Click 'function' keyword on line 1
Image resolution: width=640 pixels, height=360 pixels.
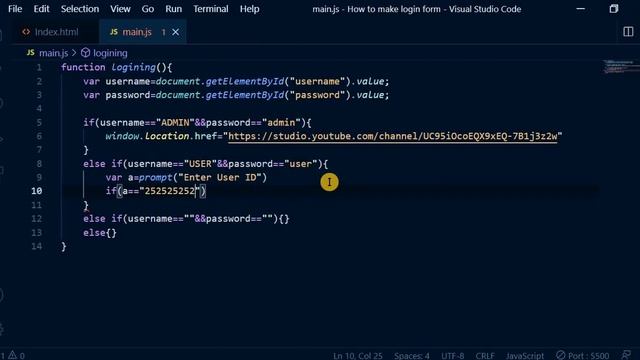point(83,67)
